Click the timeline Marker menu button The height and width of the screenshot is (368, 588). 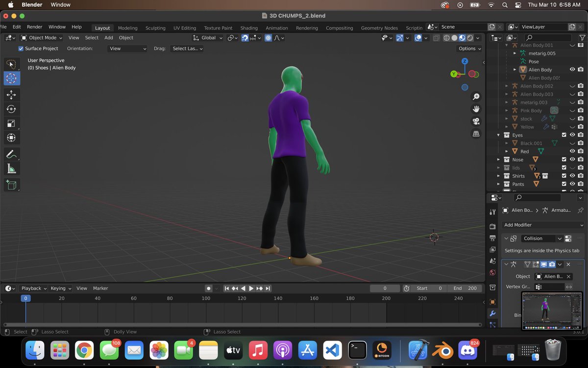100,289
